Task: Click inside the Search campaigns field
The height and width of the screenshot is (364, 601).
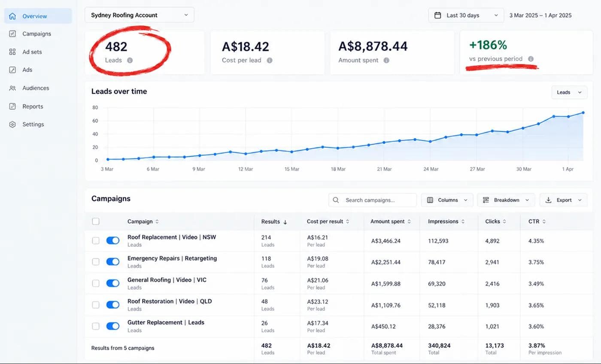Action: click(373, 200)
